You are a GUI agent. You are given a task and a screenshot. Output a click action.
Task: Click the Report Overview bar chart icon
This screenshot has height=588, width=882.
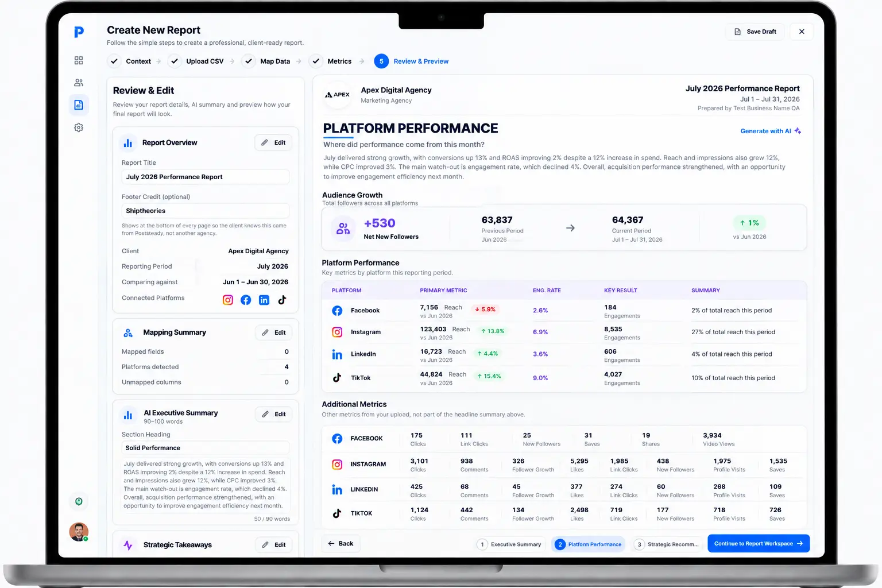coord(128,143)
